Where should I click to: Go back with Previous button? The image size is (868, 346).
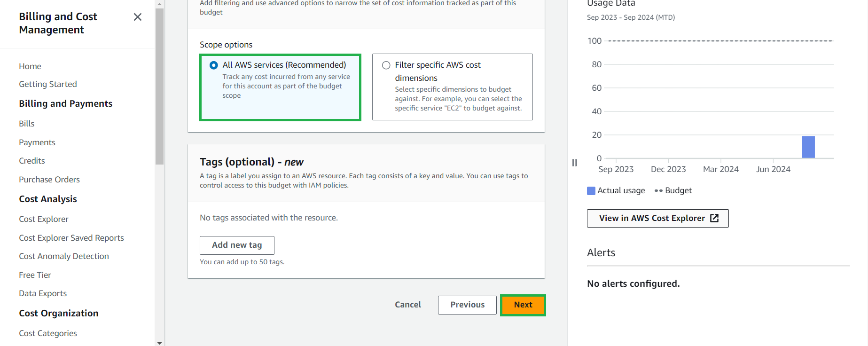click(467, 305)
